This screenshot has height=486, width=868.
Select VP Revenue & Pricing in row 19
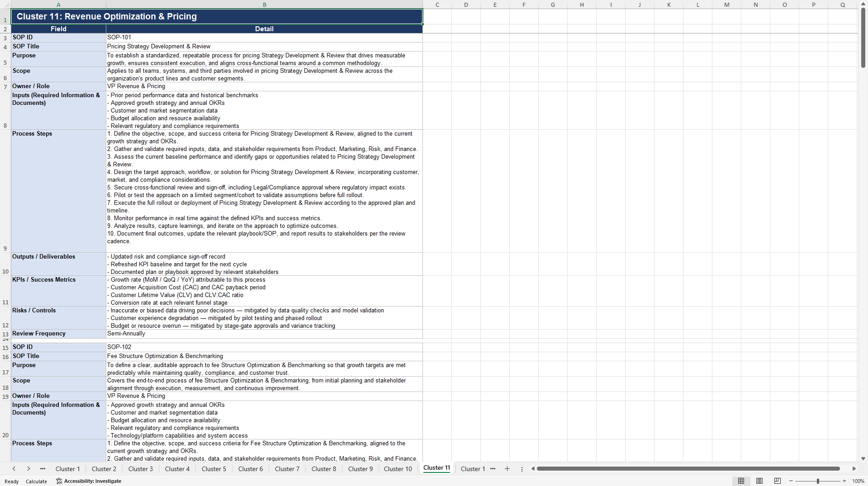[x=264, y=396]
